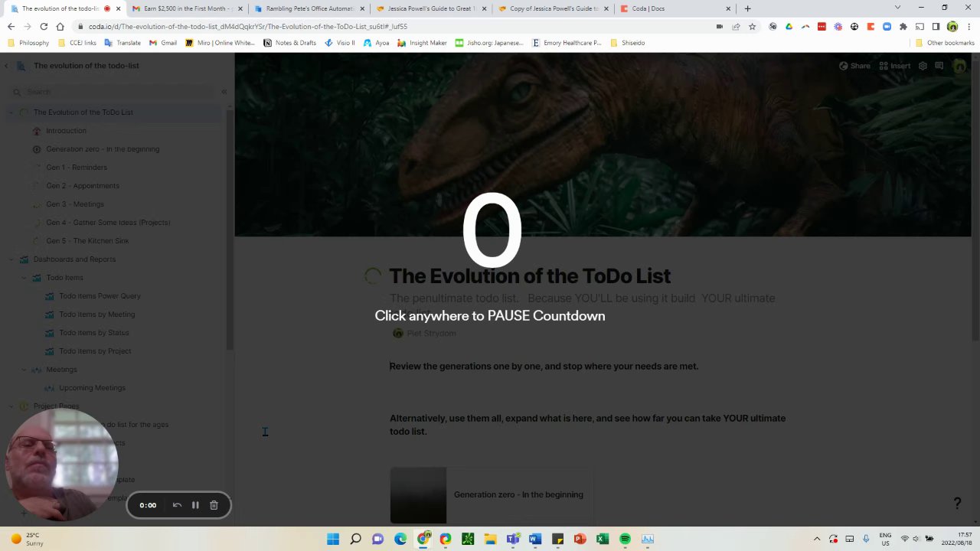Viewport: 980px width, 551px height.
Task: Open the Zoom extension icon
Action: [887, 26]
